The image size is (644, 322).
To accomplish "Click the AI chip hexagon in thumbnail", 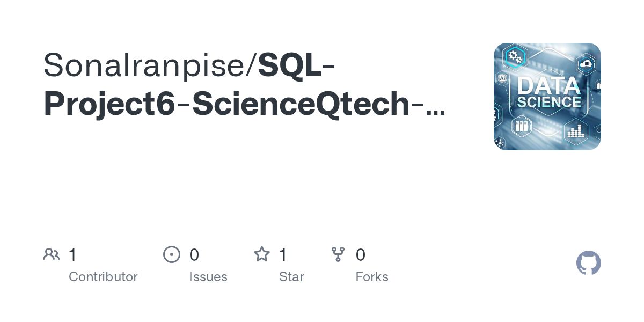I will point(502,78).
